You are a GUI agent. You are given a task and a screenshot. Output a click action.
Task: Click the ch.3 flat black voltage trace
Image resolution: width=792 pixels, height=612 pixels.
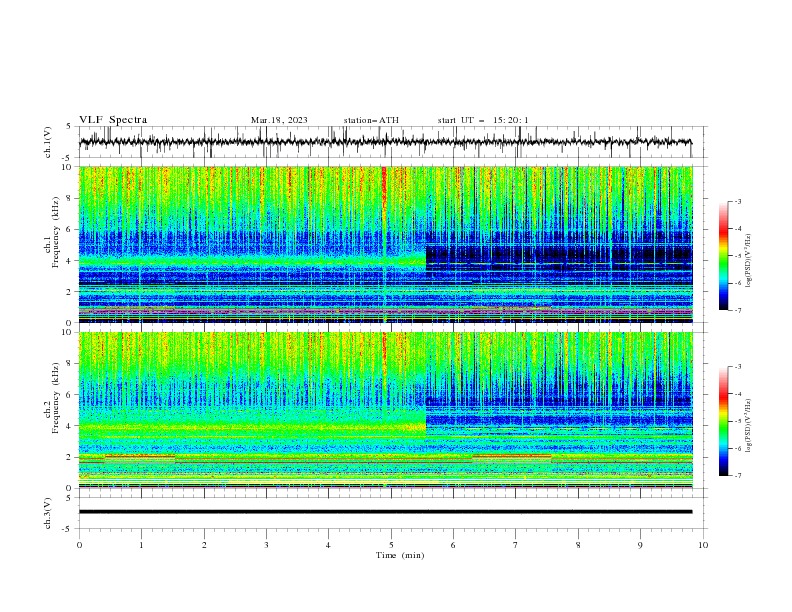[x=385, y=512]
